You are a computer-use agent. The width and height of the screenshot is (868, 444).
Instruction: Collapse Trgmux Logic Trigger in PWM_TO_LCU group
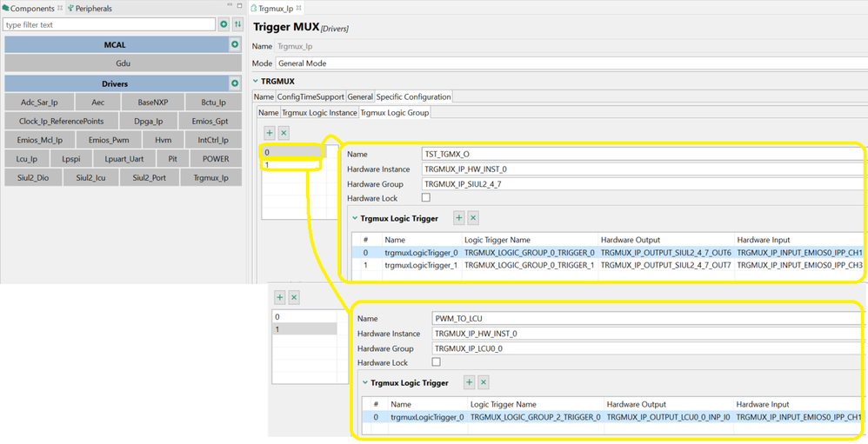[x=365, y=382]
